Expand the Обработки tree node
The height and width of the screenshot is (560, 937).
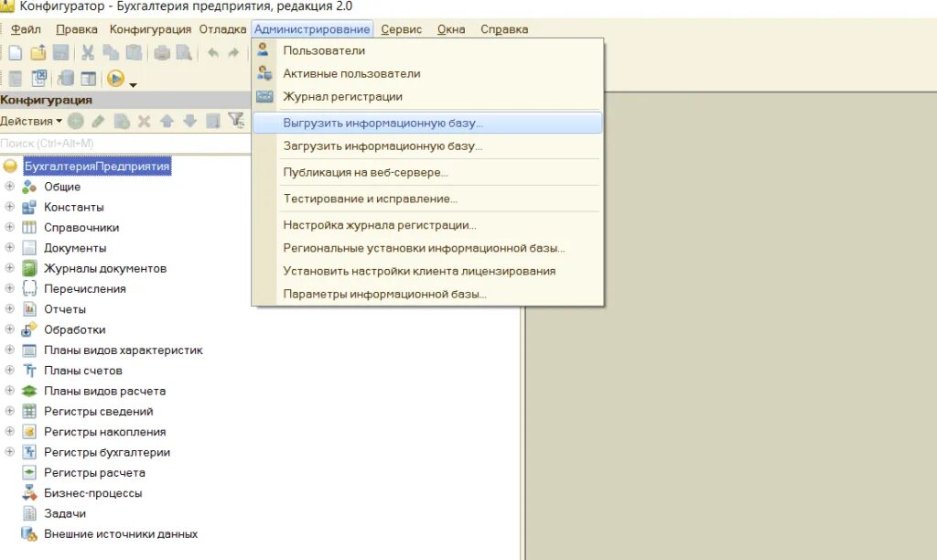pyautogui.click(x=9, y=328)
